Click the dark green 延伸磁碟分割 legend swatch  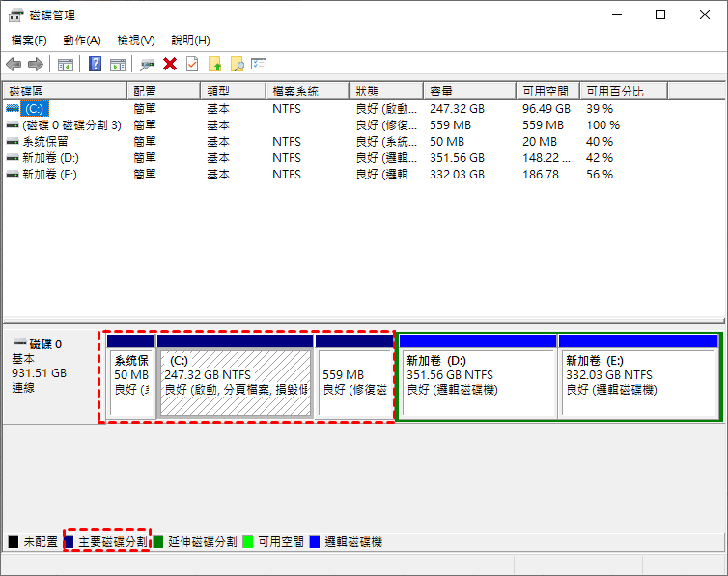point(158,541)
